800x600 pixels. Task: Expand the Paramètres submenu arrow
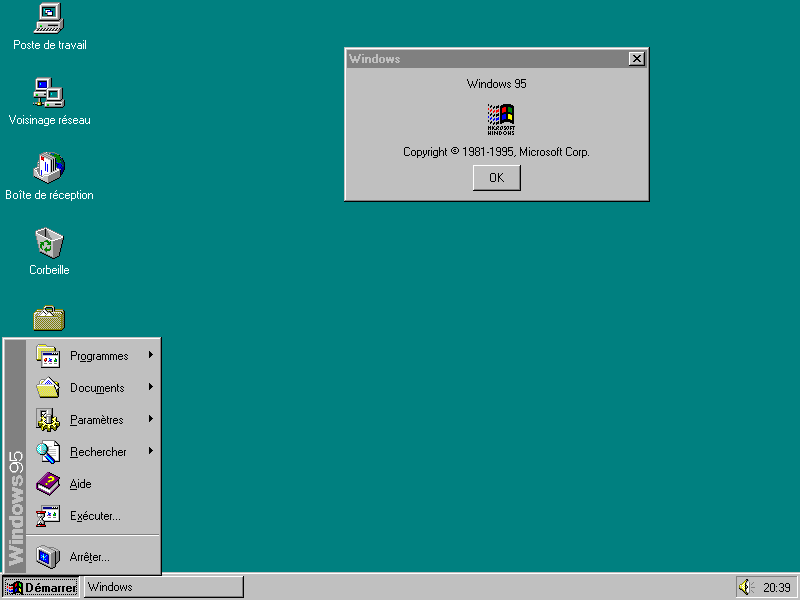pyautogui.click(x=151, y=419)
